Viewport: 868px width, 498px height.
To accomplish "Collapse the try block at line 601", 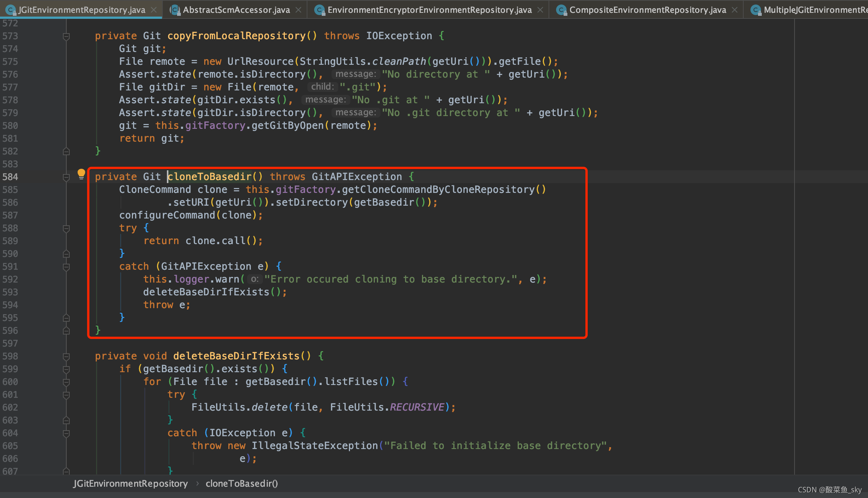I will (66, 395).
